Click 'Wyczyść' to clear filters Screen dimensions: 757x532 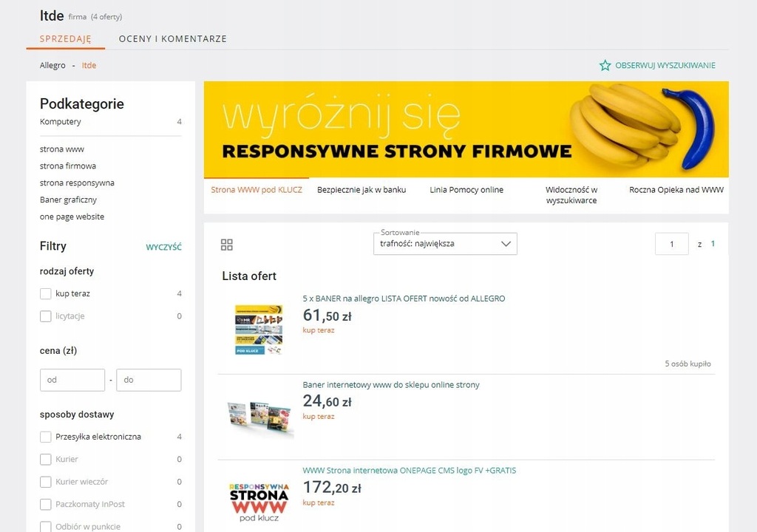tap(163, 247)
